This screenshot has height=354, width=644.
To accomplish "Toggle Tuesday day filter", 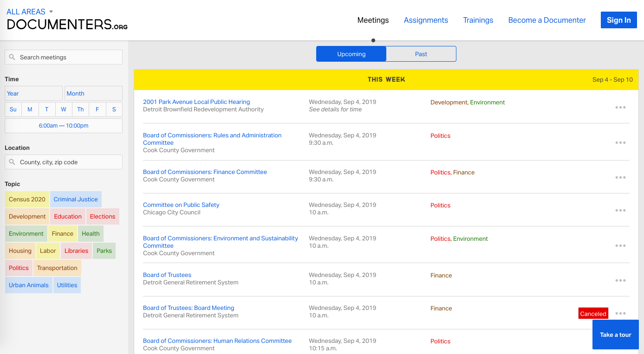I will pyautogui.click(x=46, y=109).
